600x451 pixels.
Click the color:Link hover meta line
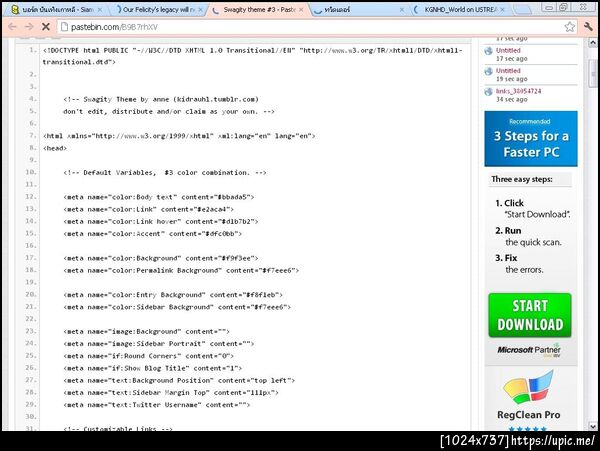pyautogui.click(x=161, y=221)
